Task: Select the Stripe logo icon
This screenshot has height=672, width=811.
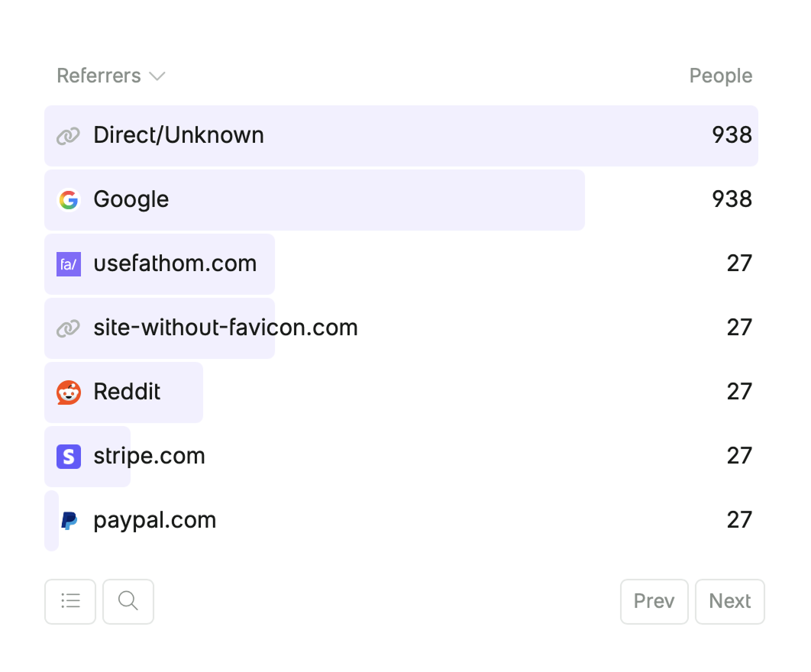Action: (67, 457)
